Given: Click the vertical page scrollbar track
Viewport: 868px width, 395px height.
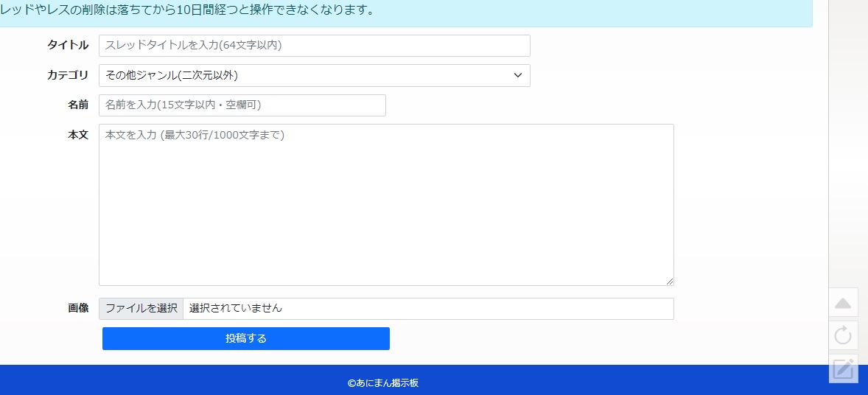Looking at the screenshot, I should pyautogui.click(x=847, y=147).
